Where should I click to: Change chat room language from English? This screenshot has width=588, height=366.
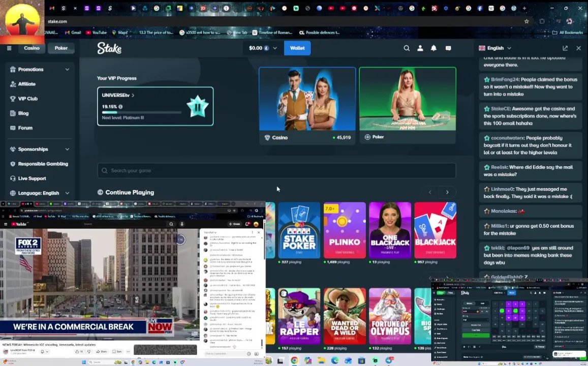(495, 48)
